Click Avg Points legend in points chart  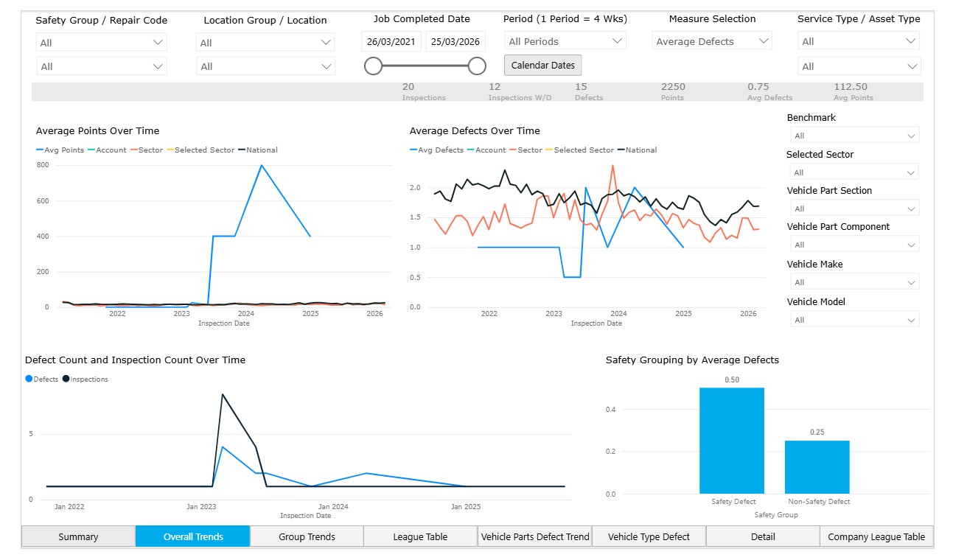(60, 150)
